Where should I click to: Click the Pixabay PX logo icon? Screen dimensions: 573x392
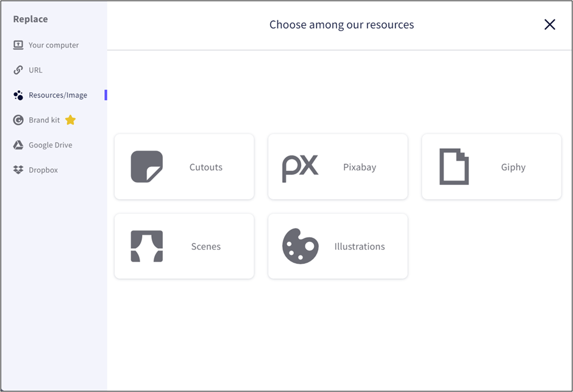[x=300, y=168]
